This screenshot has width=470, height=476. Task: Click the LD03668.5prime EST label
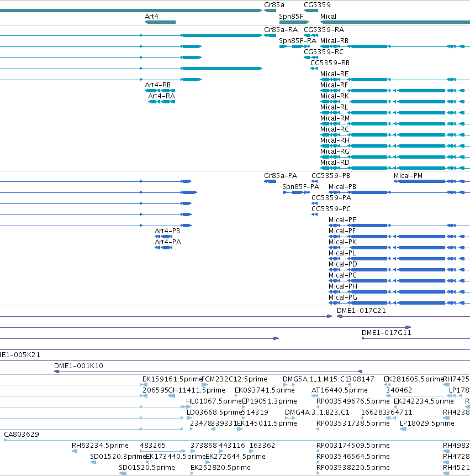(x=214, y=412)
